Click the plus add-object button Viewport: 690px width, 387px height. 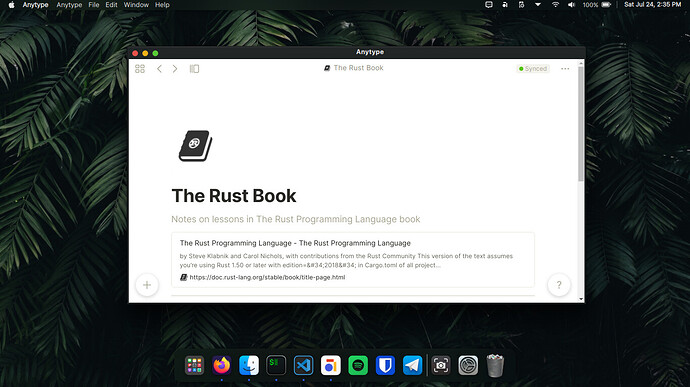coord(147,285)
